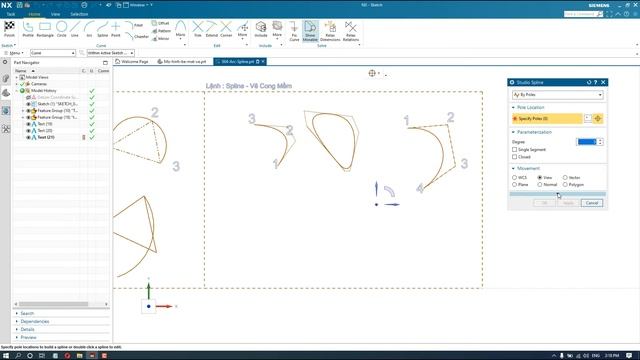
Task: Expand the Dependencies panel section
Action: pyautogui.click(x=35, y=321)
